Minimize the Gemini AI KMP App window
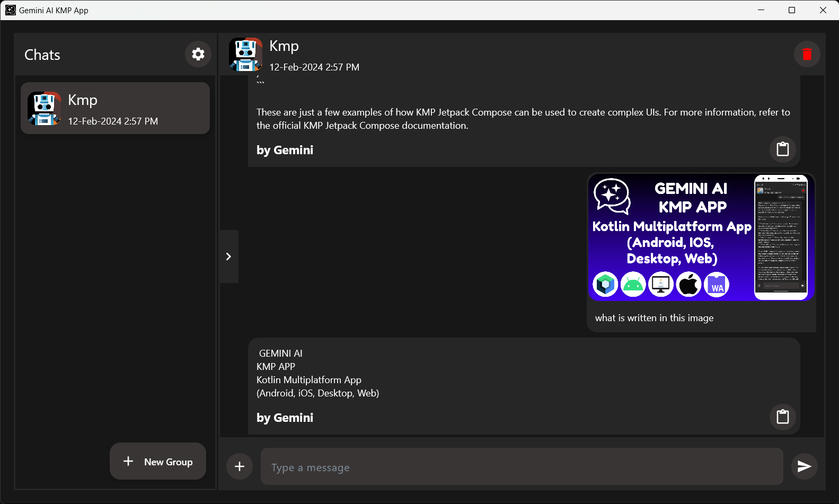The height and width of the screenshot is (504, 839). (761, 10)
